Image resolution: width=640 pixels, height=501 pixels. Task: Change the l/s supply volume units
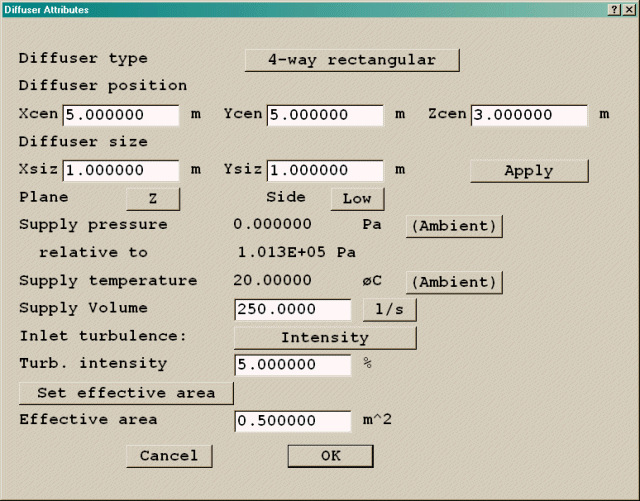[389, 310]
